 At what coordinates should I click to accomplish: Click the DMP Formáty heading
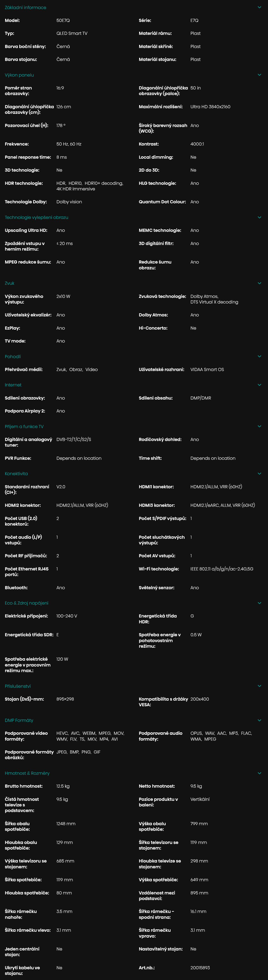[19, 720]
